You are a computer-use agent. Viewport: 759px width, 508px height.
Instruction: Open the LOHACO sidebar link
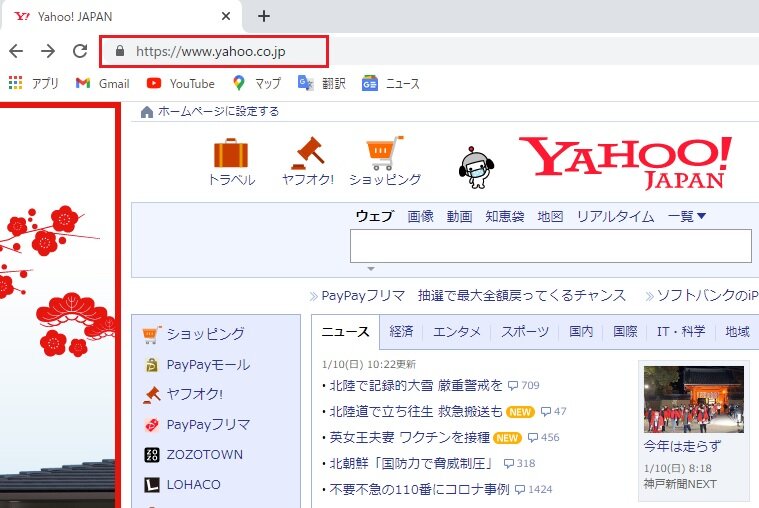(194, 485)
